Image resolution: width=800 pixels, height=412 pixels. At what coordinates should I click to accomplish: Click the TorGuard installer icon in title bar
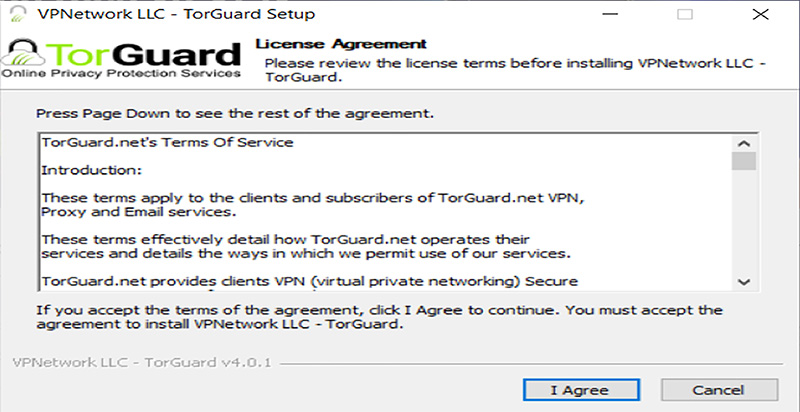[18, 14]
